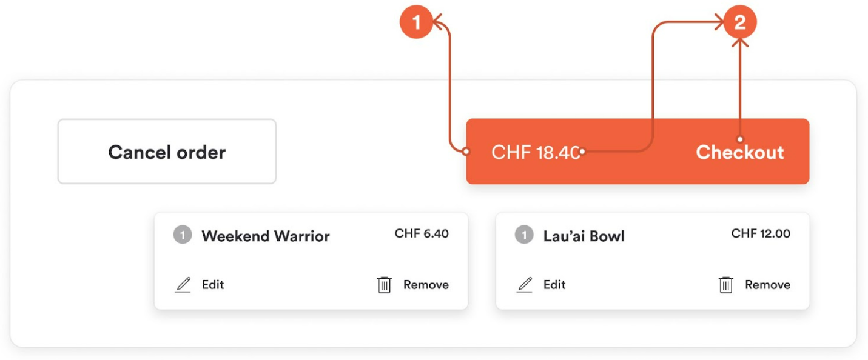Click the pencil icon for Weekend Warrior
Screen dimensions: 868x360
coord(183,285)
